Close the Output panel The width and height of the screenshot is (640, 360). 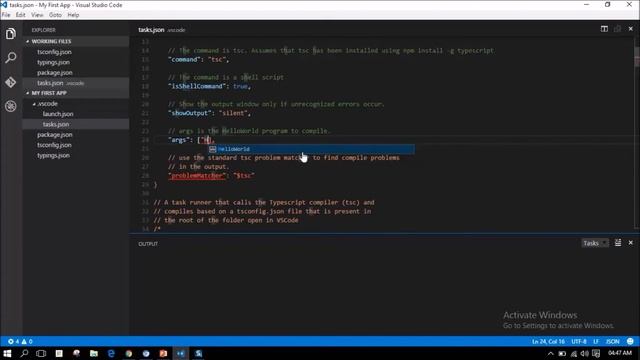[x=631, y=243]
